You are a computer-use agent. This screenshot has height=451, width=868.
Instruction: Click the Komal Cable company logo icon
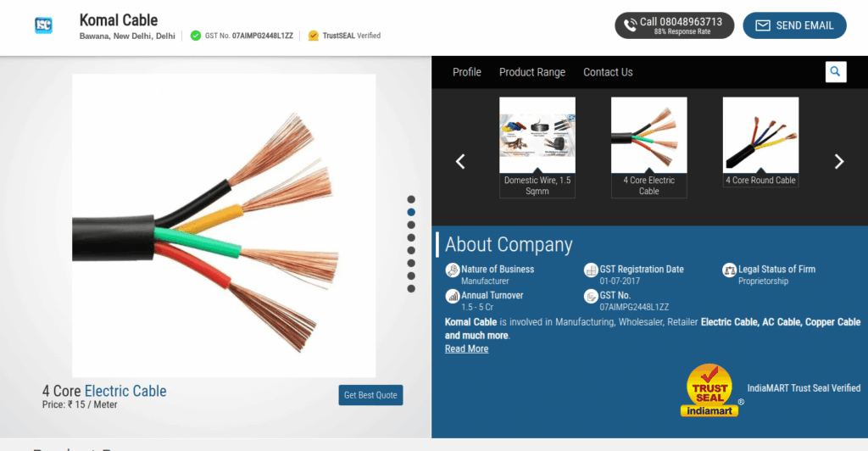43,25
